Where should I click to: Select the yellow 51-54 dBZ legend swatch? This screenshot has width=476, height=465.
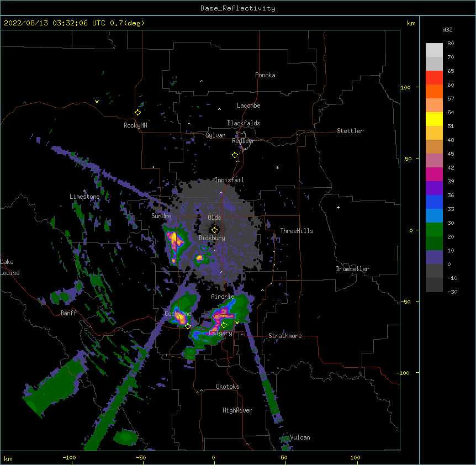[434, 119]
